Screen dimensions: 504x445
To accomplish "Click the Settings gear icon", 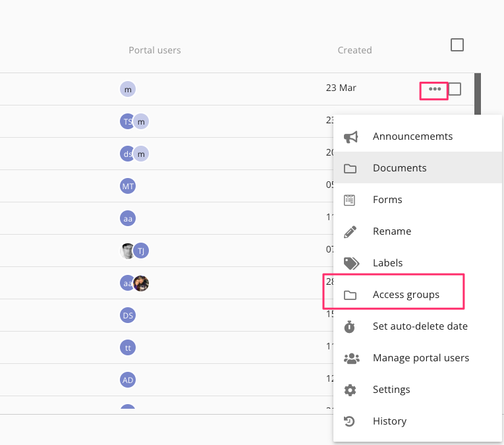I will (x=350, y=390).
